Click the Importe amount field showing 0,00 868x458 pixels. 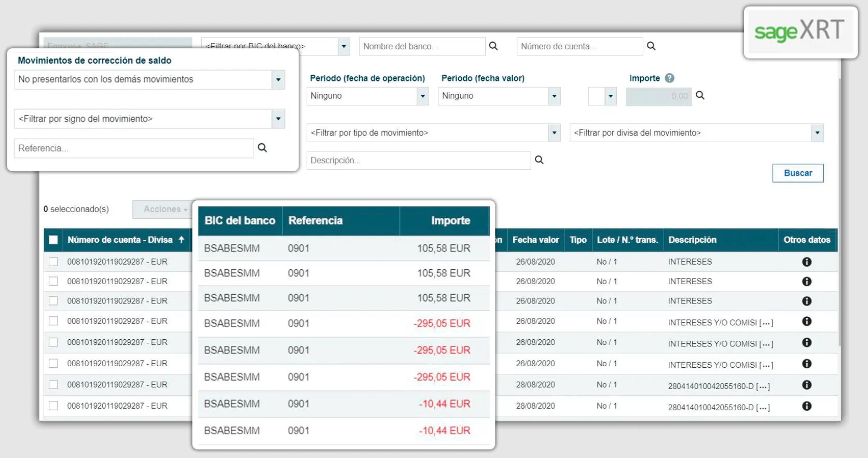pyautogui.click(x=659, y=96)
